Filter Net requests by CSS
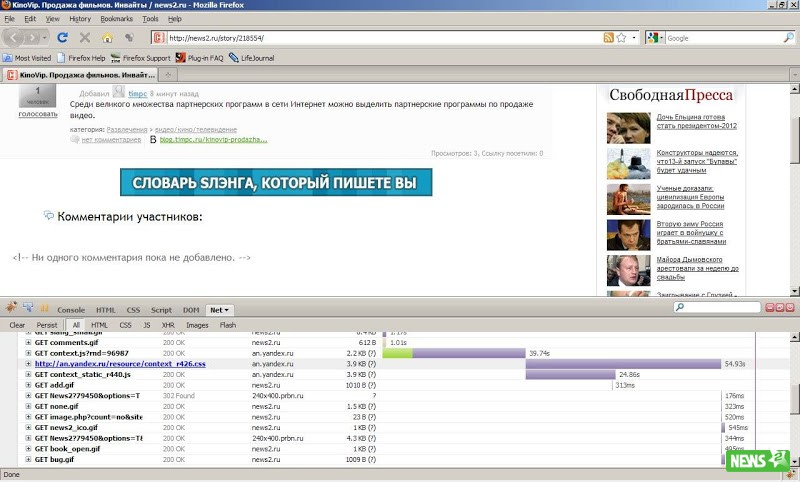800x482 pixels. point(126,325)
